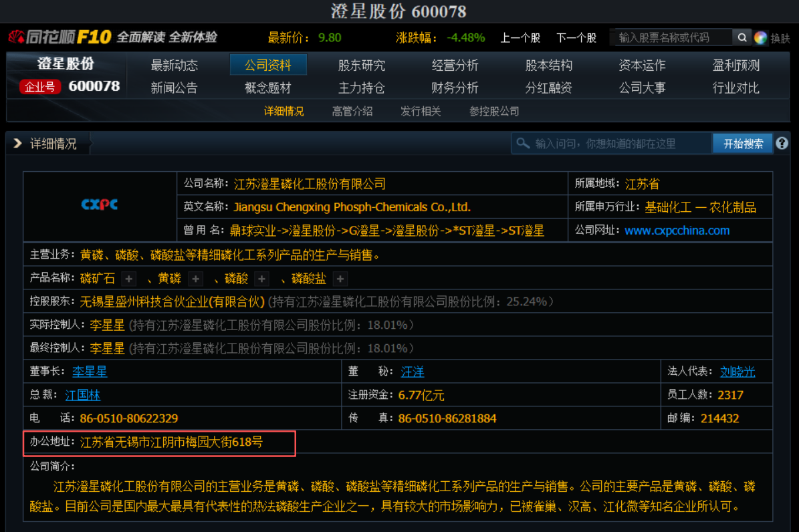Viewport: 799px width, 532px height.
Task: Click the CXPC company logo
Action: (x=100, y=205)
